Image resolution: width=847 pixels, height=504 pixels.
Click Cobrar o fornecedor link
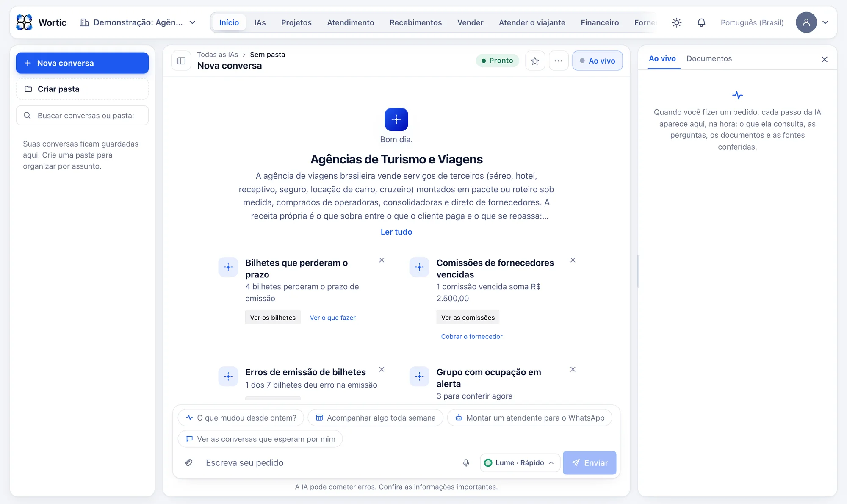click(472, 336)
